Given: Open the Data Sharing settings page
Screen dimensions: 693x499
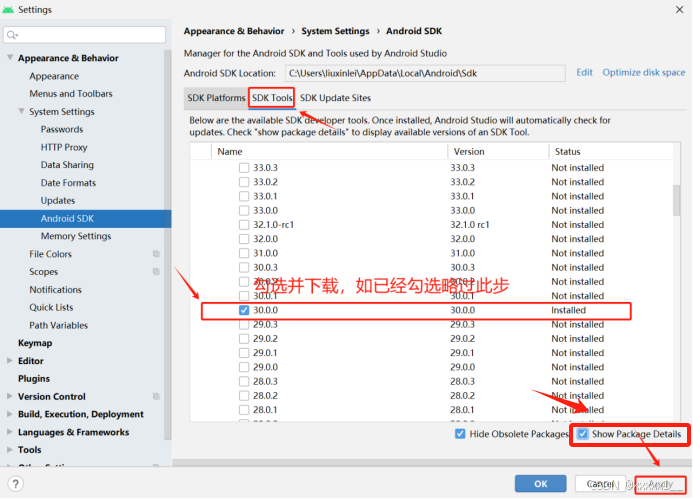Looking at the screenshot, I should [67, 165].
